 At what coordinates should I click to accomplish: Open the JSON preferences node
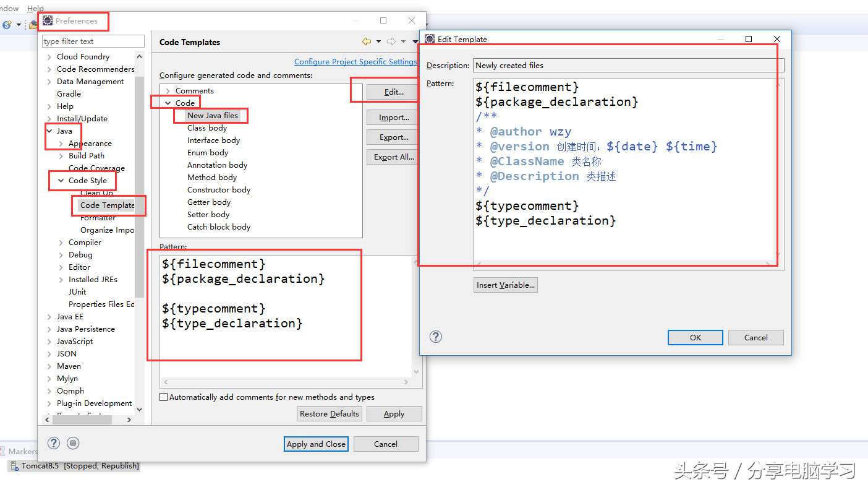click(x=67, y=354)
